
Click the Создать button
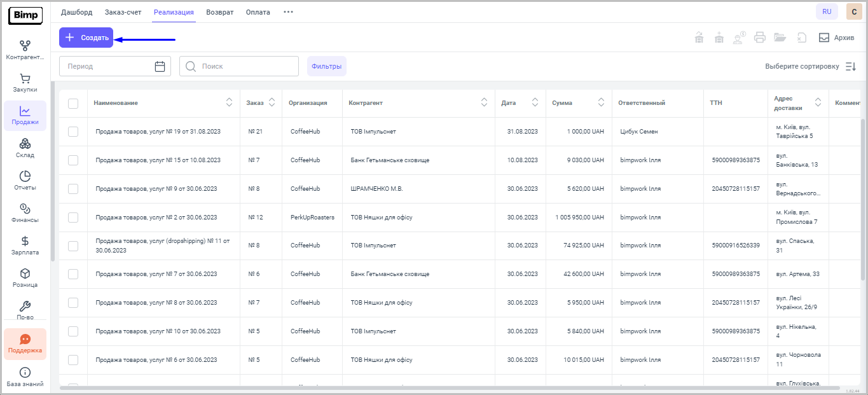pyautogui.click(x=86, y=38)
